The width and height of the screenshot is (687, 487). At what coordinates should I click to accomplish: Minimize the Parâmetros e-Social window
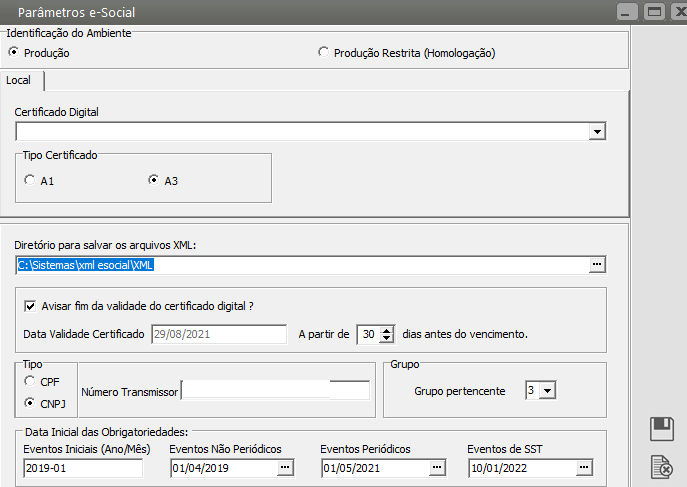628,12
